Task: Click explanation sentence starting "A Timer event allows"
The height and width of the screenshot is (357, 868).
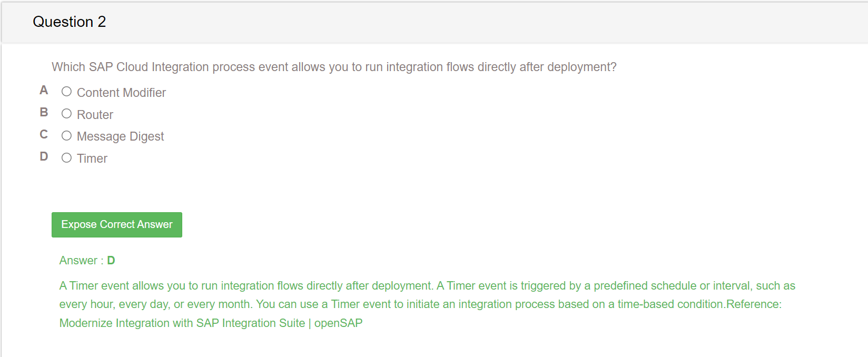Action: coord(246,286)
